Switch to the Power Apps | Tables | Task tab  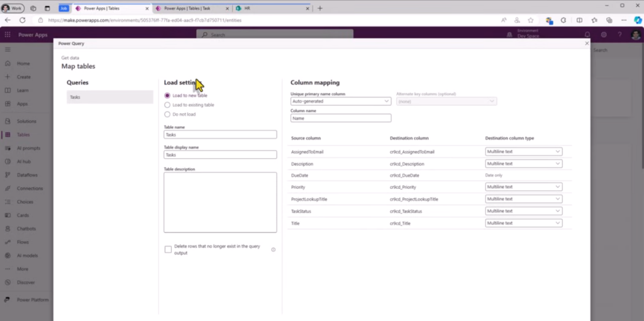coord(191,8)
